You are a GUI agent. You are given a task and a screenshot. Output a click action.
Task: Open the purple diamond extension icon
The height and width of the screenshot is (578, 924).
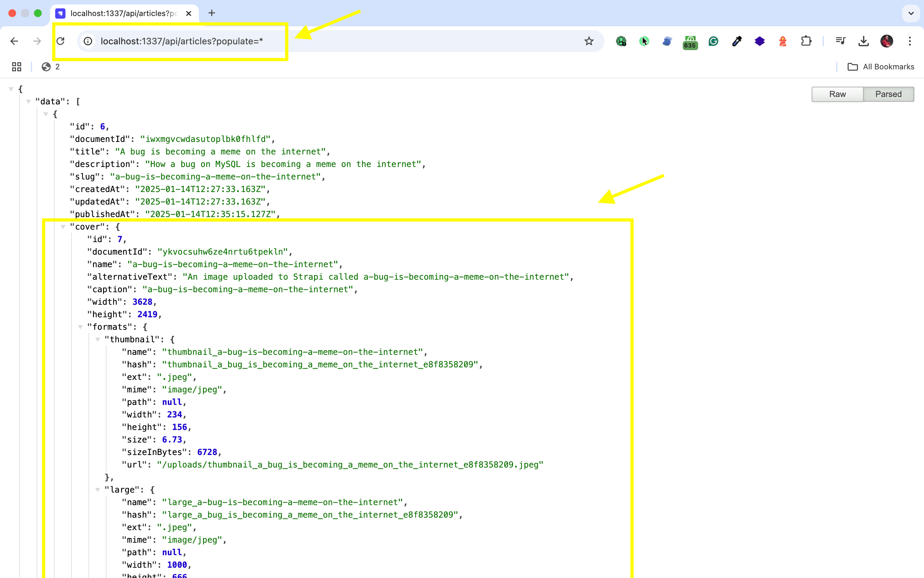pos(759,41)
